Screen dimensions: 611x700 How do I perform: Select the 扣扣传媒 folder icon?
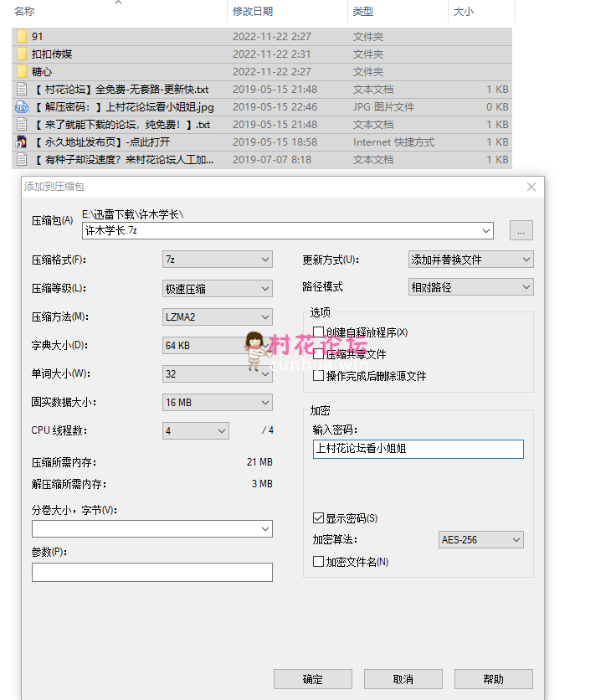(22, 54)
